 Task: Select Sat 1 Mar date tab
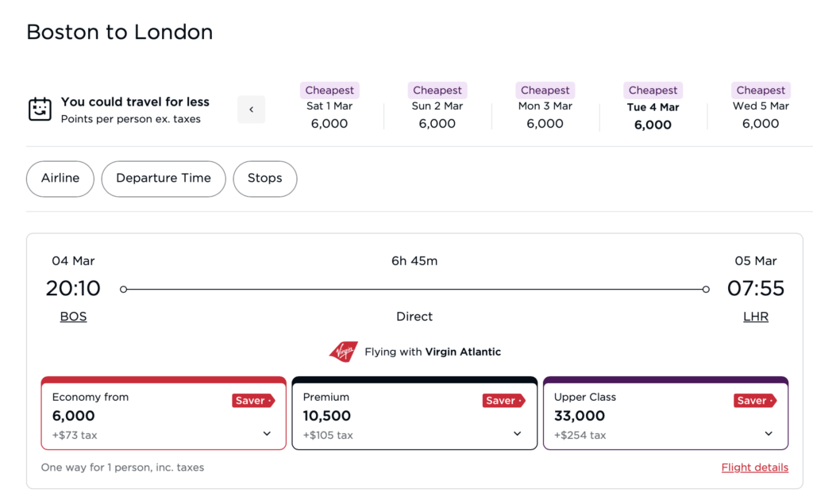329,107
